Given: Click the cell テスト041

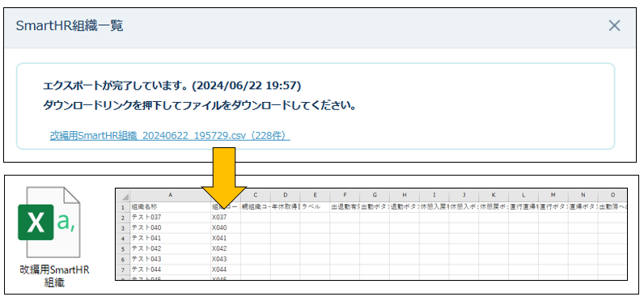Looking at the screenshot, I should click(170, 238).
